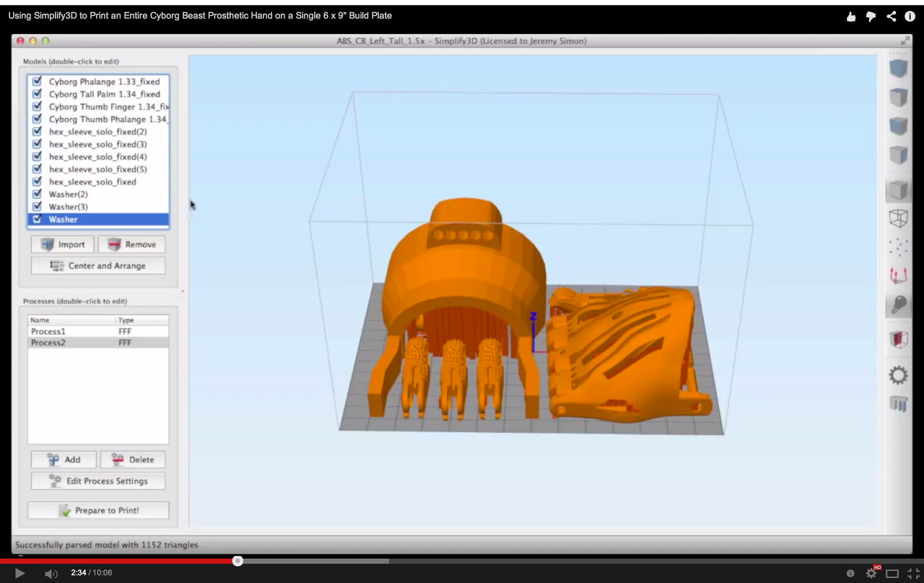Enter fullscreen video mode
The height and width of the screenshot is (583, 924).
914,573
